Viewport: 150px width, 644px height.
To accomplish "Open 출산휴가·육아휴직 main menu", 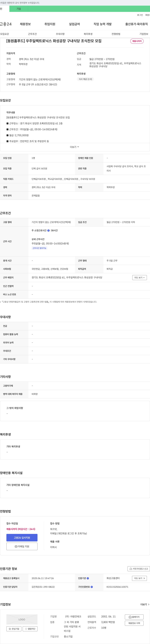I will coord(137,24).
